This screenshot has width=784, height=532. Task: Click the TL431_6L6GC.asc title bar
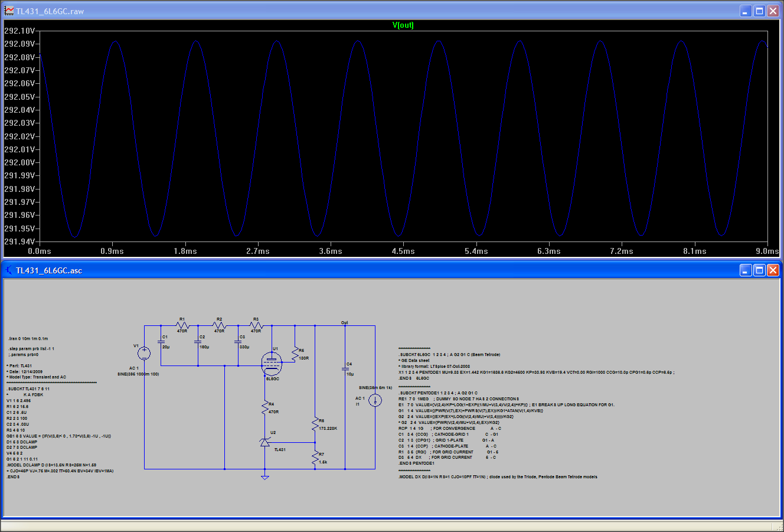(391, 270)
